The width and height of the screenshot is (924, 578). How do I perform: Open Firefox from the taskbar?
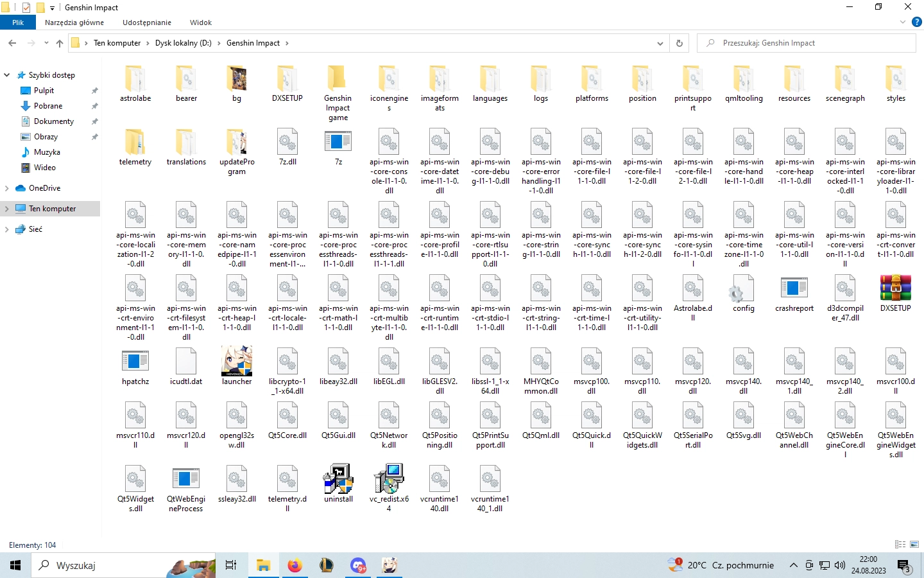coord(295,565)
